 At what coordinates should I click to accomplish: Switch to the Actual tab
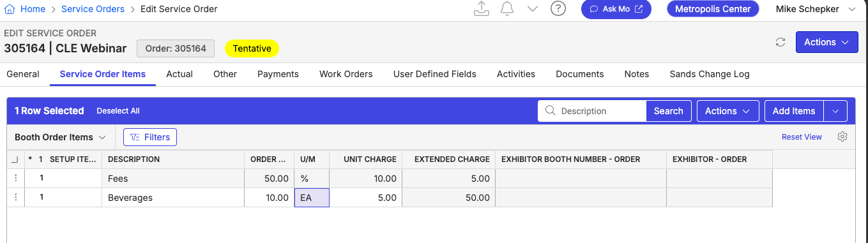coord(179,74)
